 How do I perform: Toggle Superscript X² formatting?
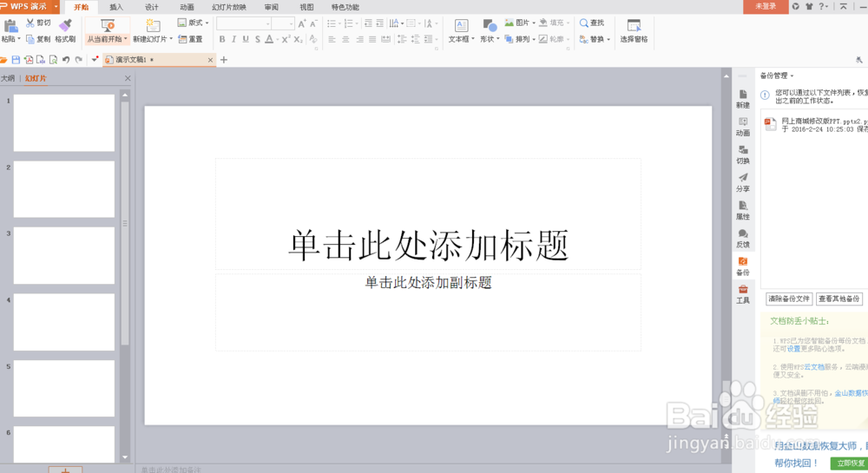coord(286,39)
